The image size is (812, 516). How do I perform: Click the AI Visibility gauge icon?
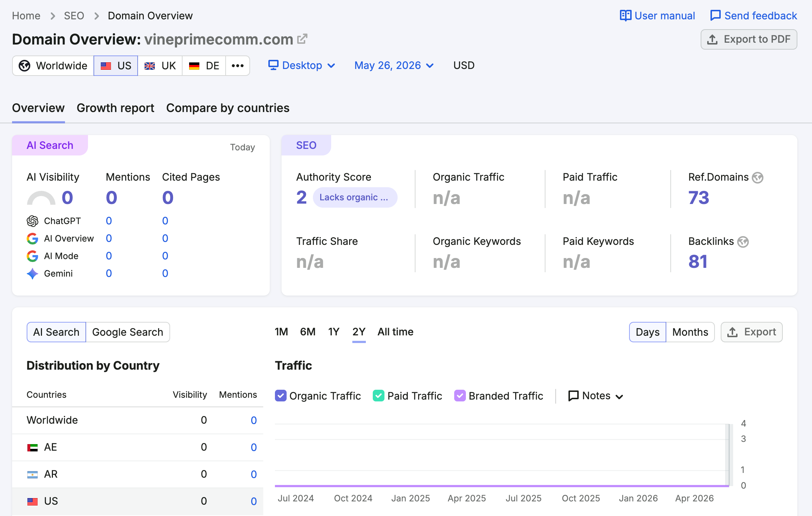(41, 198)
